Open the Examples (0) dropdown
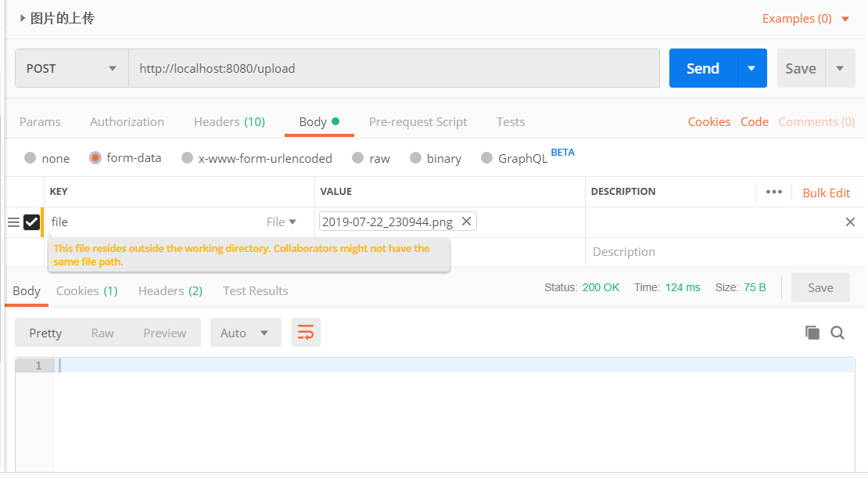Image resolution: width=868 pixels, height=479 pixels. point(805,19)
